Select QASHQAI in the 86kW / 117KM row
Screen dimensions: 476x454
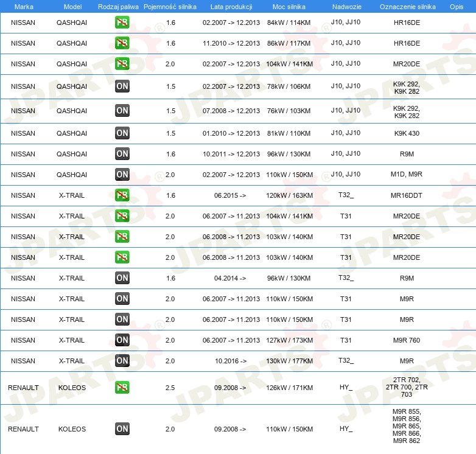click(72, 43)
